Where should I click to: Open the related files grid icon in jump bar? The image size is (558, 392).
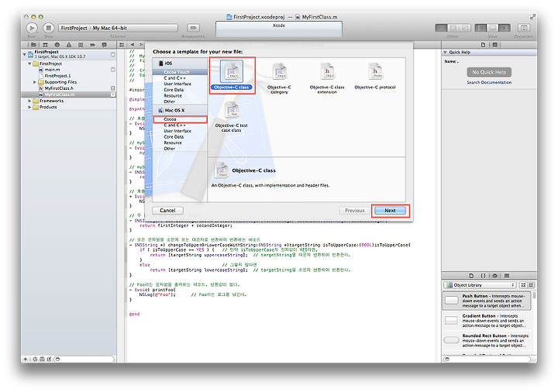(122, 45)
